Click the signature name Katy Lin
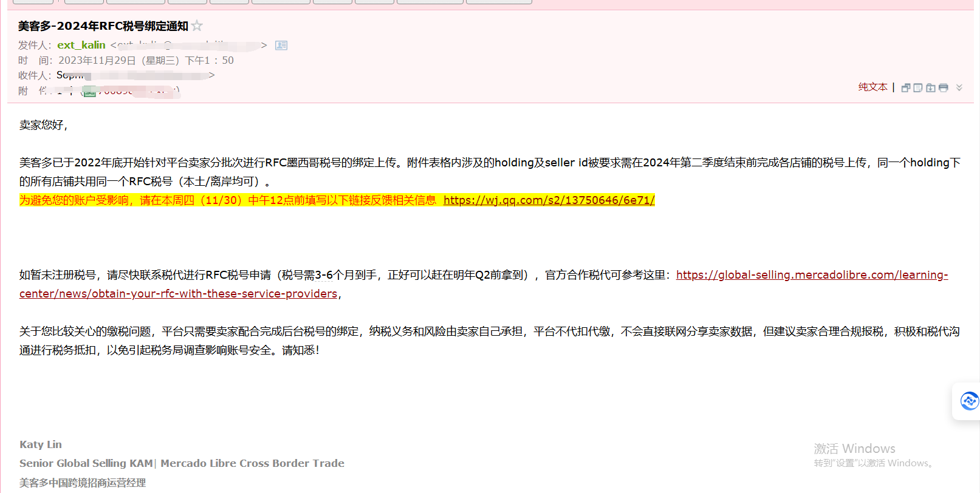The width and height of the screenshot is (980, 493). click(41, 444)
